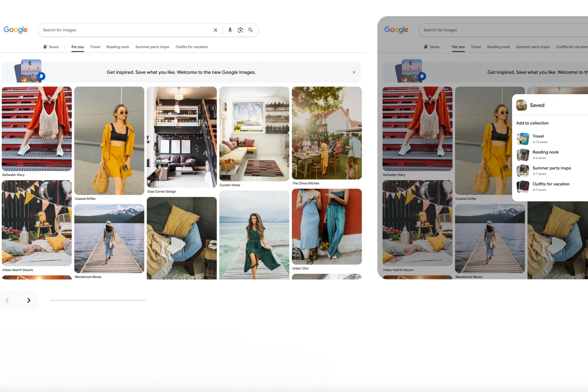Switch to Travel tab in left window
Screen dimensions: 588x392
(95, 47)
